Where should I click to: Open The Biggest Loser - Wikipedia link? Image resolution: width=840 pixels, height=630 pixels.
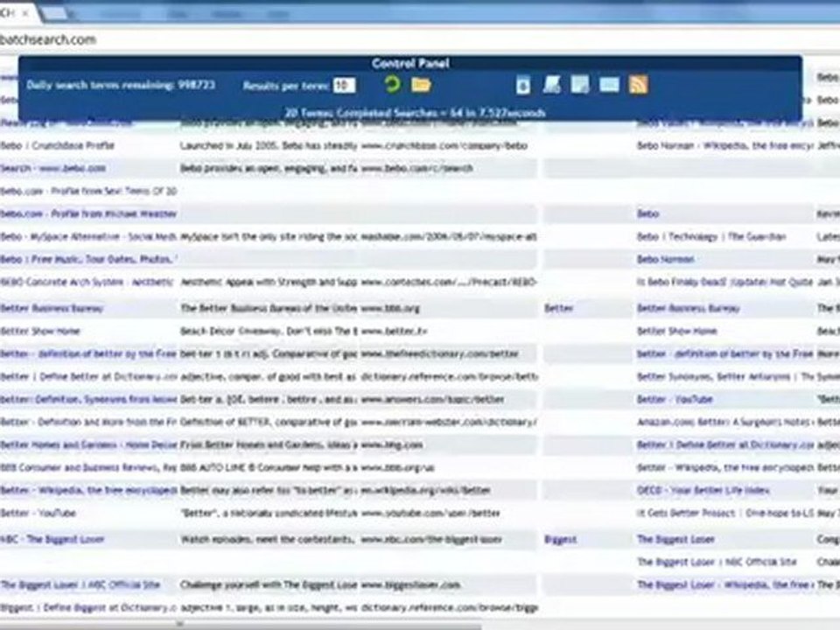(724, 584)
